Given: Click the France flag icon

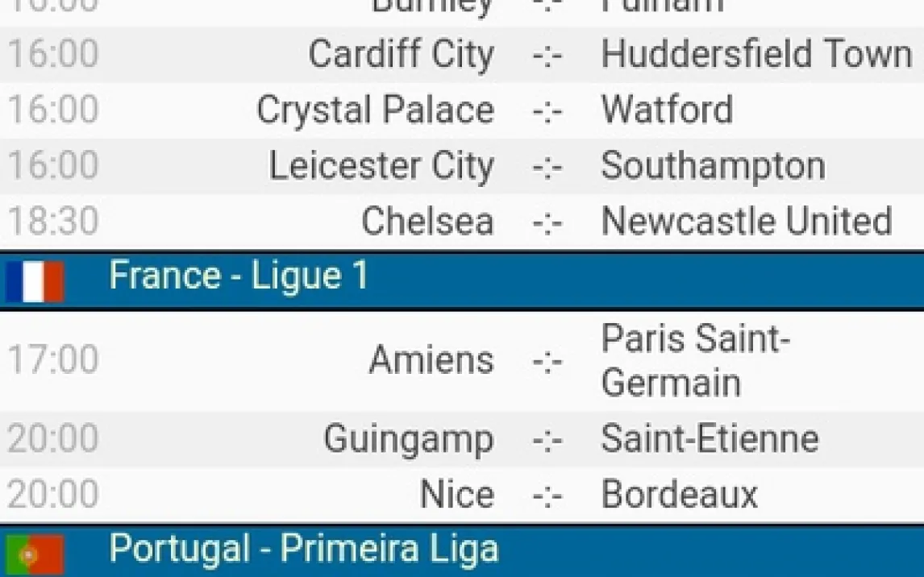Looking at the screenshot, I should point(35,281).
